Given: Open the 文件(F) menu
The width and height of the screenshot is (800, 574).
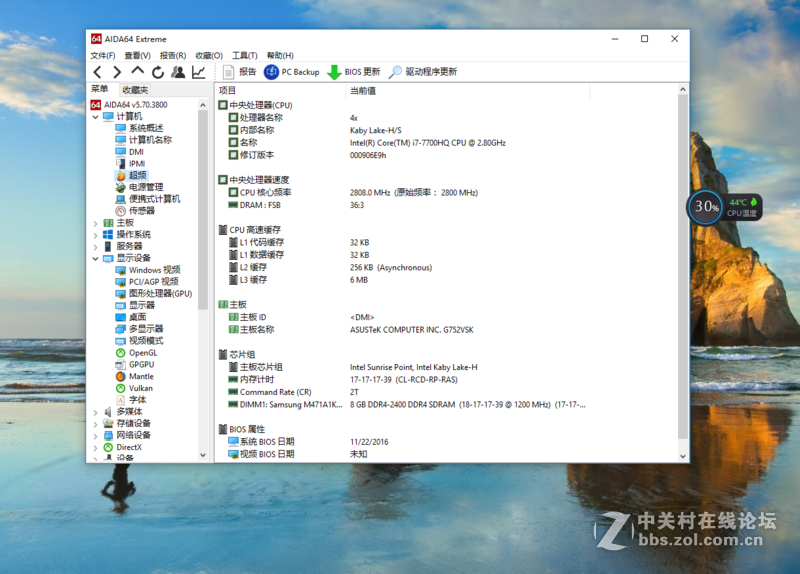Looking at the screenshot, I should tap(103, 56).
